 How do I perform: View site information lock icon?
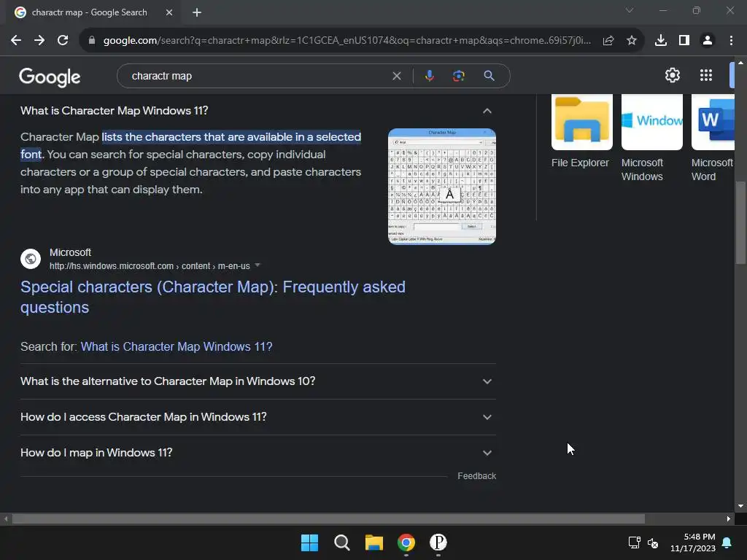(x=92, y=41)
